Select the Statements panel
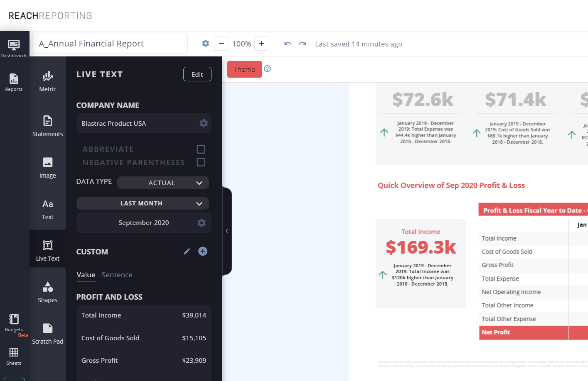Screen dimensions: 588x381 click(x=47, y=126)
